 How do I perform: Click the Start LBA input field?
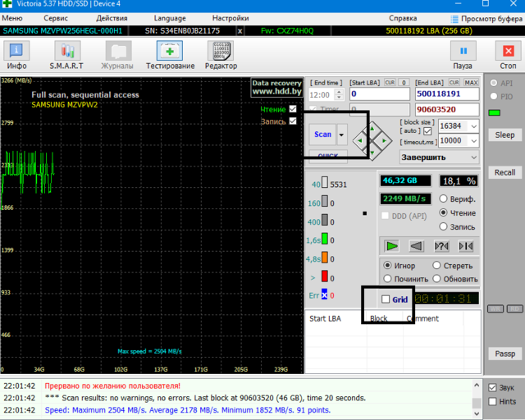[379, 94]
